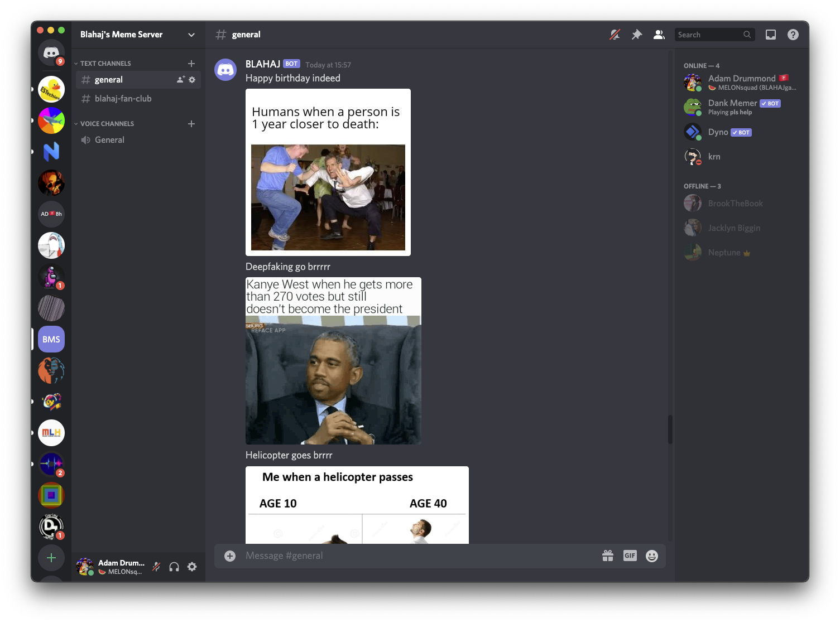Open Dyno bot profile

tap(741, 132)
